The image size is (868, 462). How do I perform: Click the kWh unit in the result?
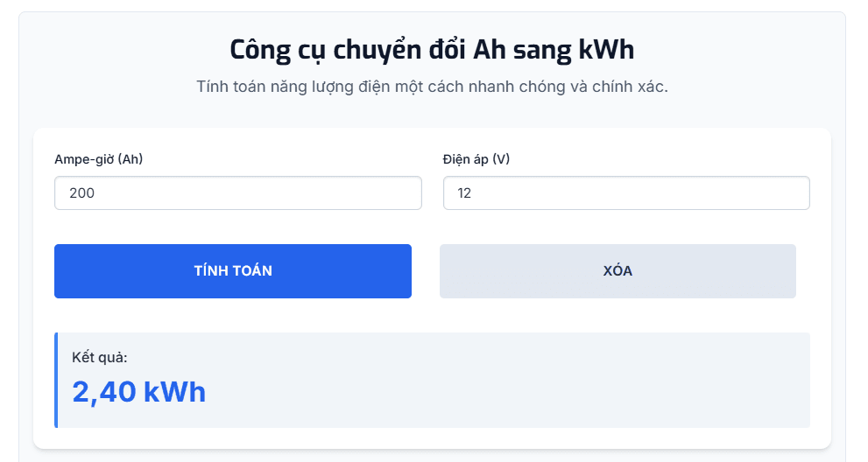click(x=174, y=392)
